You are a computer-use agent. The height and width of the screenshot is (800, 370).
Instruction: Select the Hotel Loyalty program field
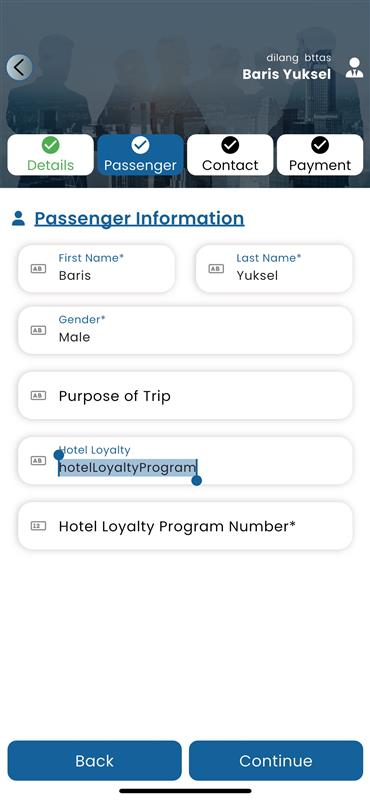click(185, 460)
